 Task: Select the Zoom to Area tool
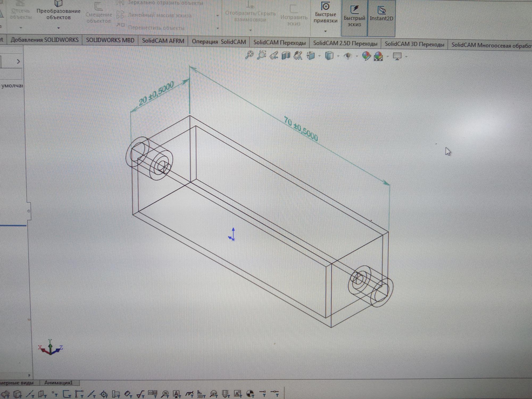262,55
